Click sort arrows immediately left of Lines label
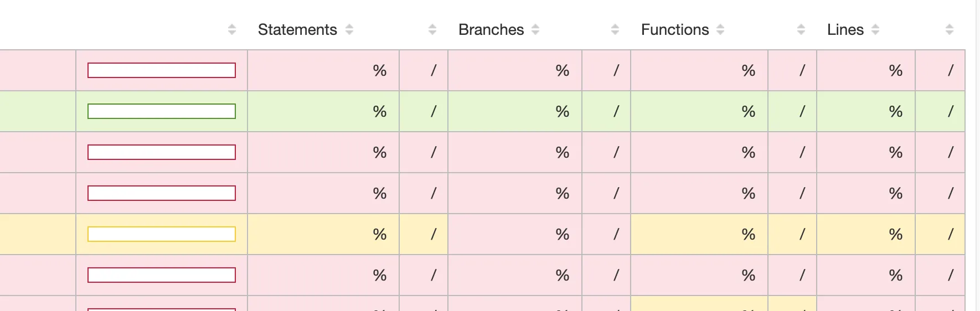Viewport: 980px width, 311px height. click(801, 29)
